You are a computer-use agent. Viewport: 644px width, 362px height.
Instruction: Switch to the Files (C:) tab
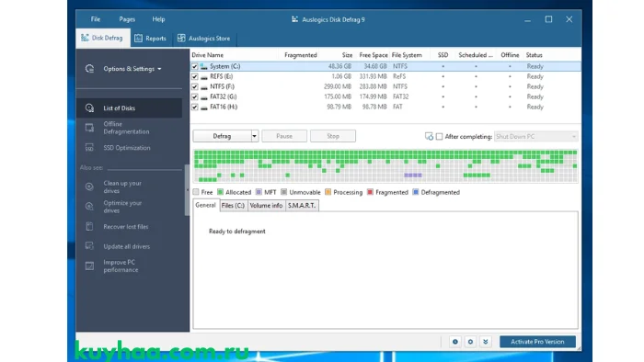233,206
